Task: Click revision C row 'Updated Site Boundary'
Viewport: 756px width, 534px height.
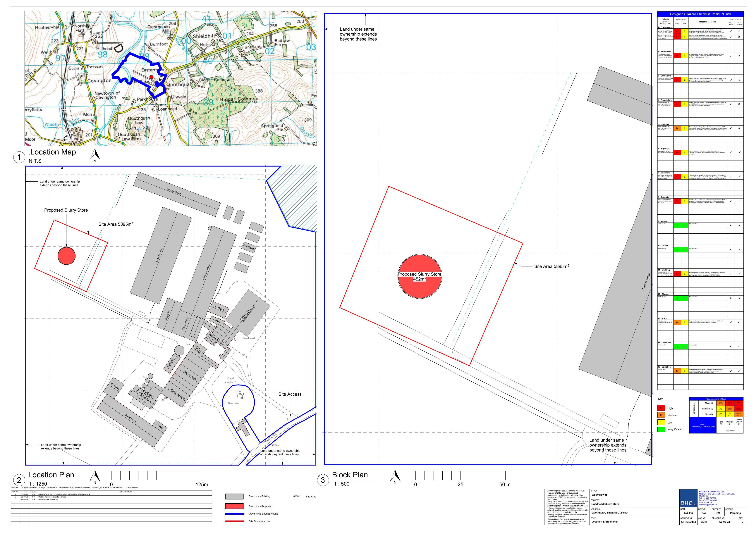Action: (111, 499)
